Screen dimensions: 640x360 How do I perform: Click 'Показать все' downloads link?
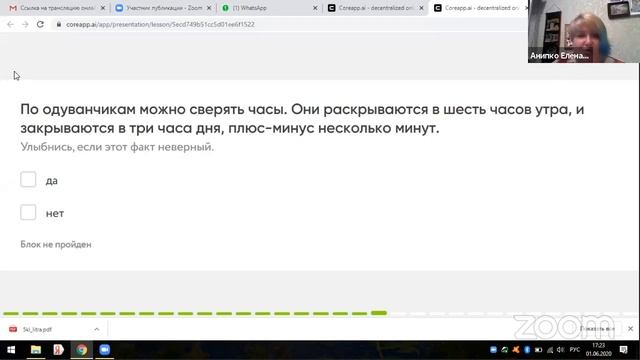coord(597,329)
